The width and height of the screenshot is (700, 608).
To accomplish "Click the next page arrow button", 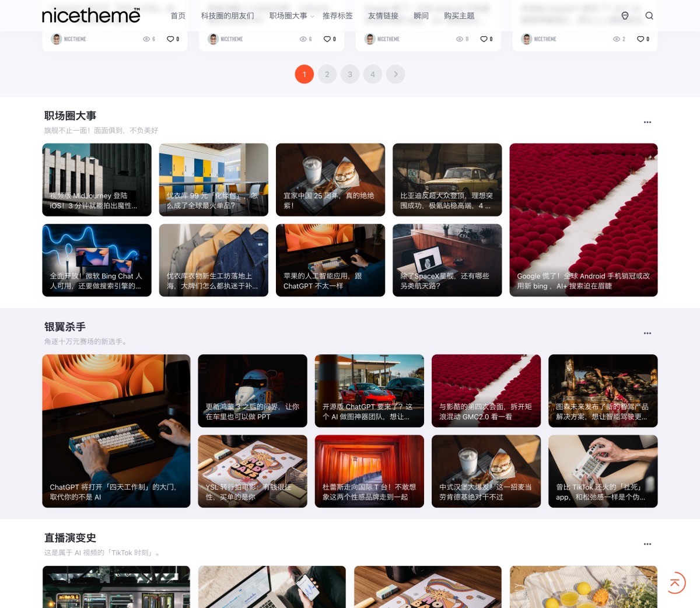I will pos(395,74).
